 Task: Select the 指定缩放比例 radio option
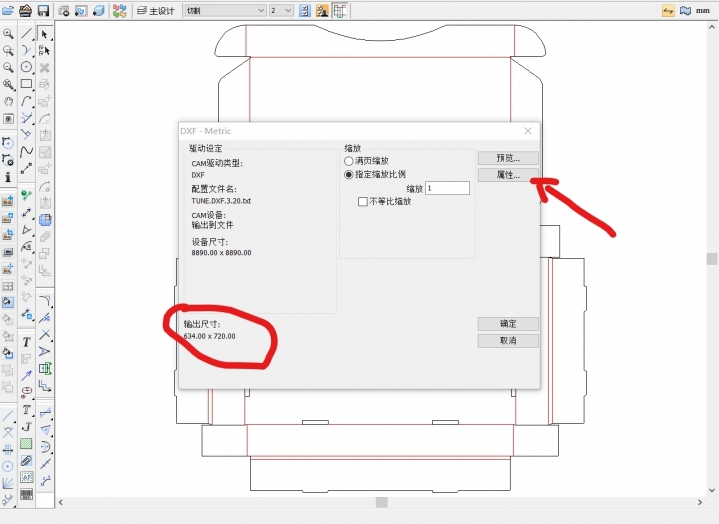click(x=349, y=174)
